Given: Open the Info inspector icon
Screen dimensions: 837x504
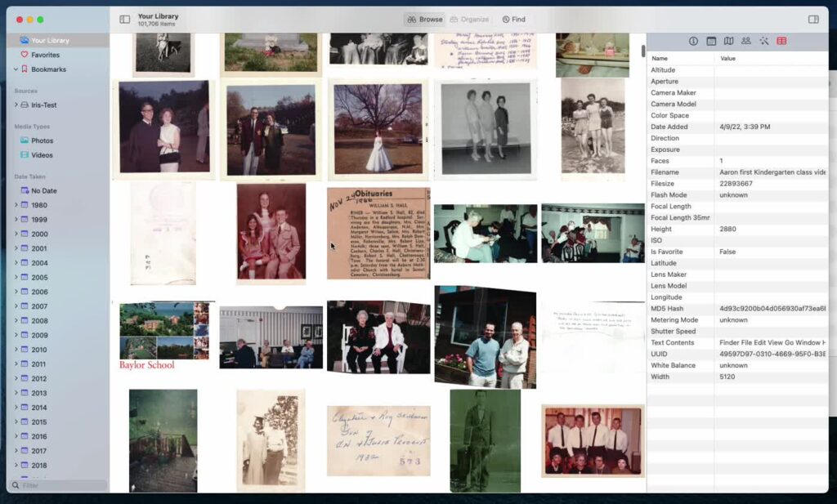Looking at the screenshot, I should [x=693, y=41].
